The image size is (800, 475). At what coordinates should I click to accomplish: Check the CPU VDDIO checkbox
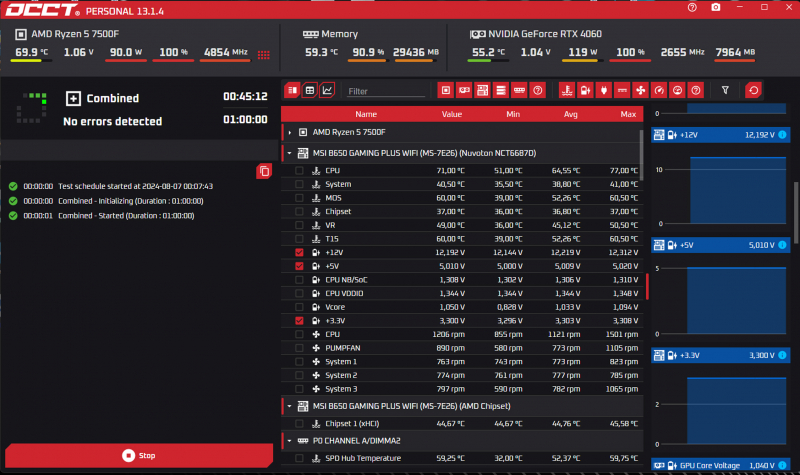299,293
